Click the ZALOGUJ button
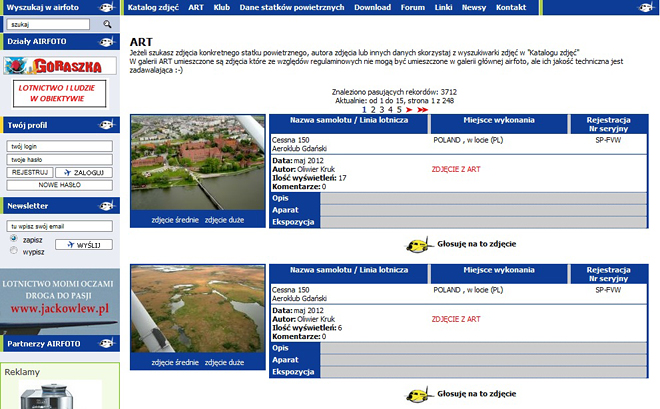Screen dimensions: 660x409 (84, 173)
